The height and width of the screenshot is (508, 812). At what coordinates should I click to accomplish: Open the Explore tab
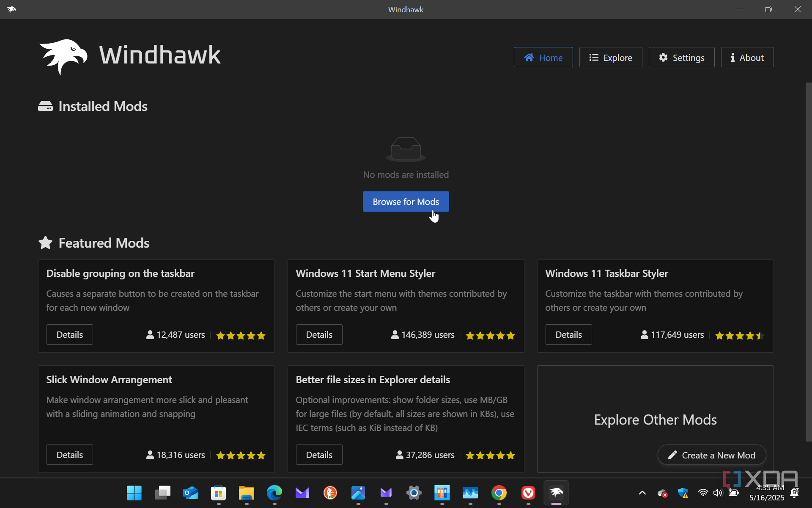(x=610, y=58)
